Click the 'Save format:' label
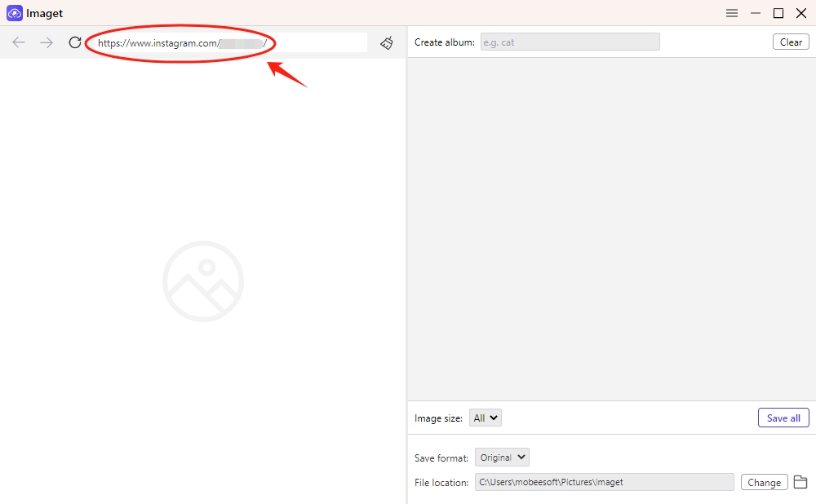The width and height of the screenshot is (816, 504). [x=441, y=458]
